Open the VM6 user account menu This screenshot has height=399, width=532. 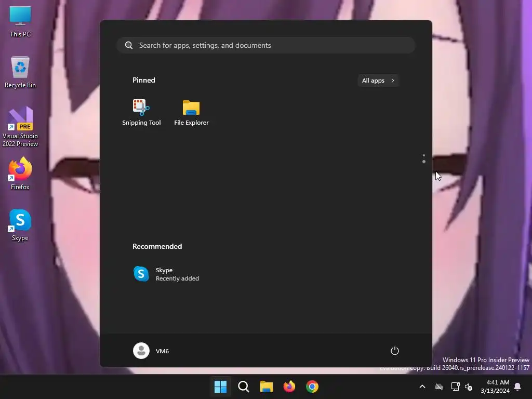pos(151,351)
